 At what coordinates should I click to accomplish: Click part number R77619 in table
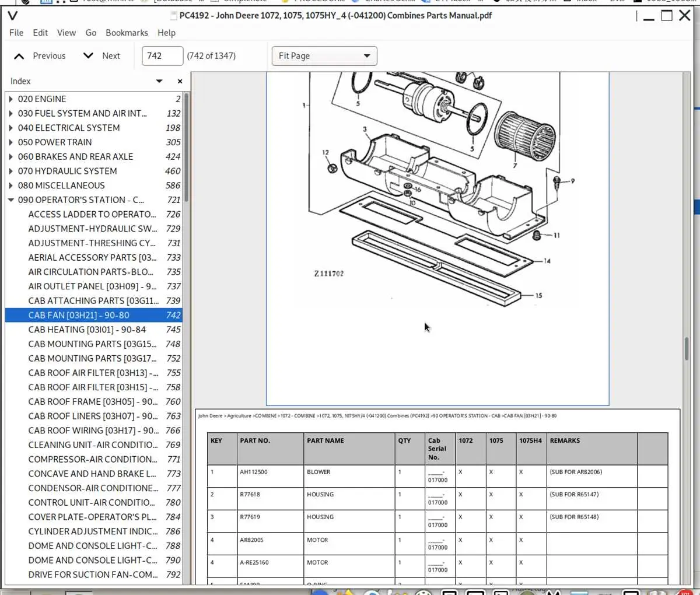[x=250, y=517]
